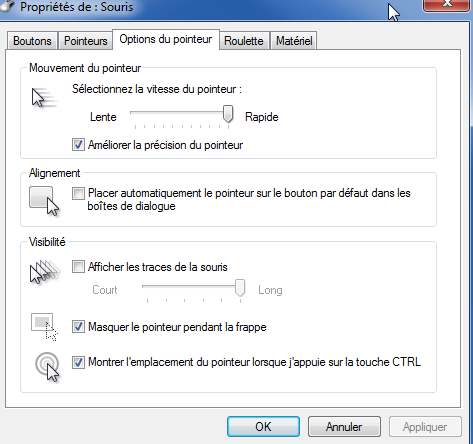
Task: Click the mouse icon in title bar
Action: 7,7
